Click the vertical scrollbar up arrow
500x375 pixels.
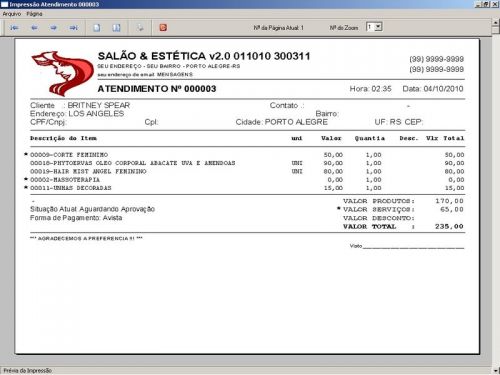pyautogui.click(x=496, y=23)
